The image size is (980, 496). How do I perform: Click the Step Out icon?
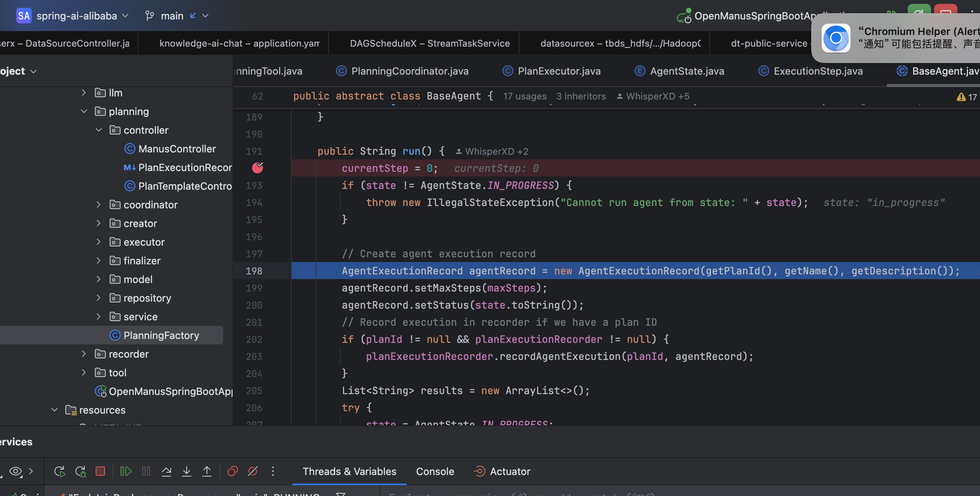click(x=207, y=472)
